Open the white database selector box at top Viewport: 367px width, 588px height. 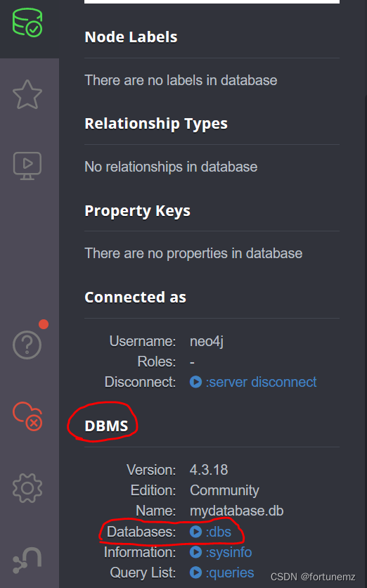pyautogui.click(x=212, y=2)
